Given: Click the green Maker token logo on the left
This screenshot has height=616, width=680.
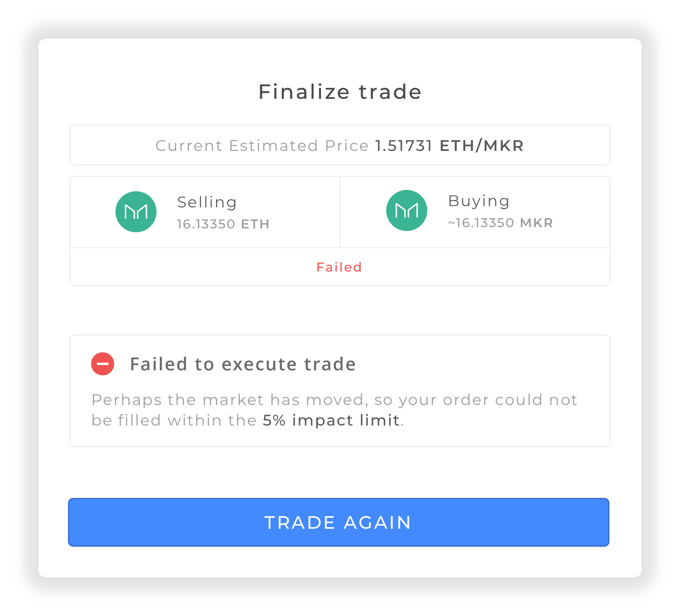Looking at the screenshot, I should [x=136, y=211].
